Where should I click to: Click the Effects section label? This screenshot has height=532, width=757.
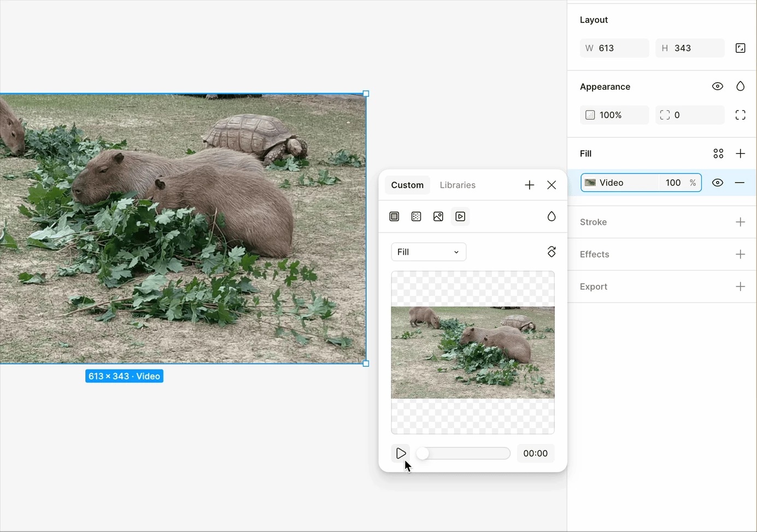pyautogui.click(x=594, y=254)
